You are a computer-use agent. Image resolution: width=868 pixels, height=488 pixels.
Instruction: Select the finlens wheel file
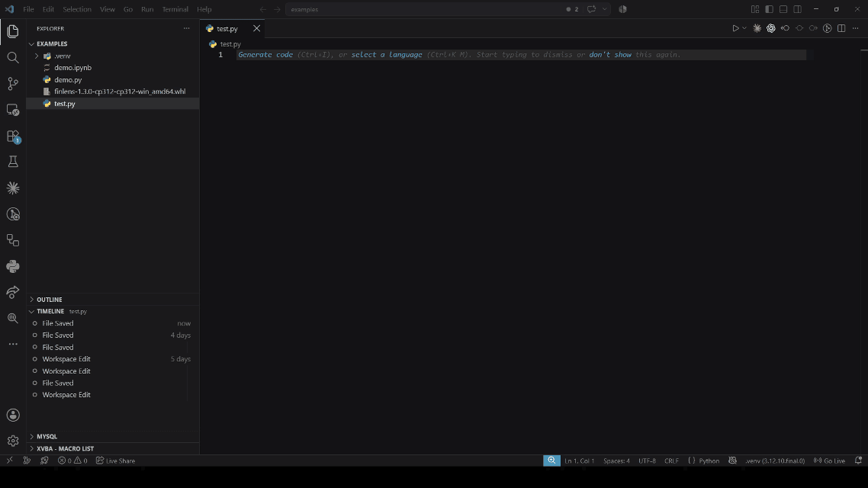click(x=112, y=91)
